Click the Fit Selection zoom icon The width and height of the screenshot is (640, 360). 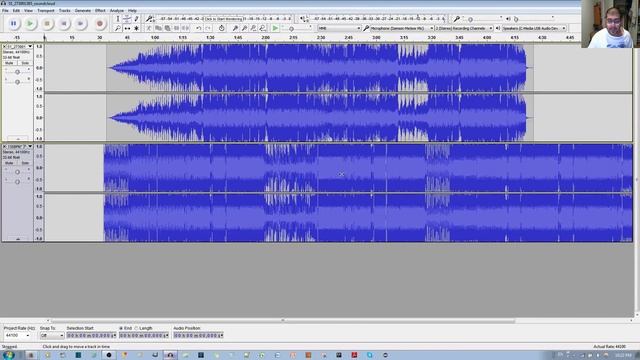pos(253,28)
